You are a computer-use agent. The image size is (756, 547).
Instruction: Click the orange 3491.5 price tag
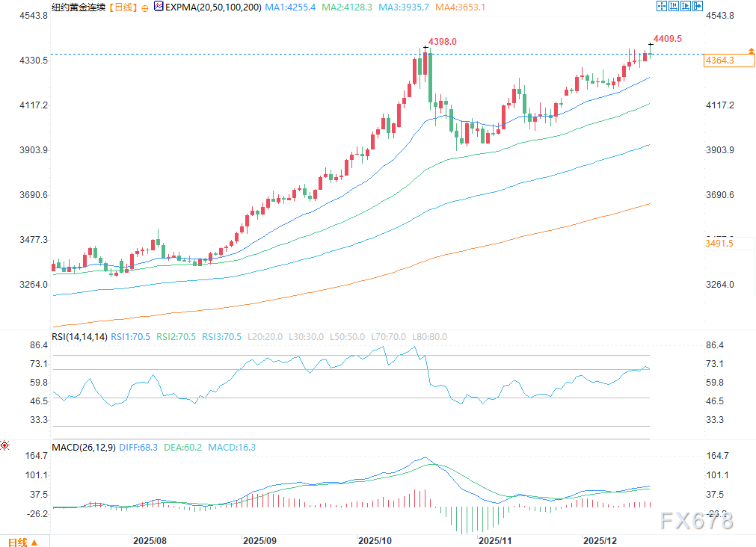click(x=719, y=244)
